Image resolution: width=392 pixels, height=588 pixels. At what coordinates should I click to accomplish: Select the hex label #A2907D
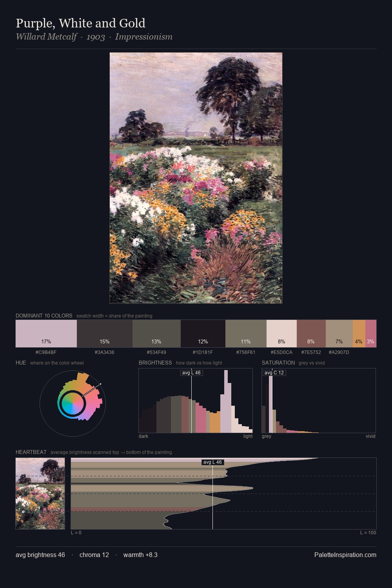click(339, 352)
